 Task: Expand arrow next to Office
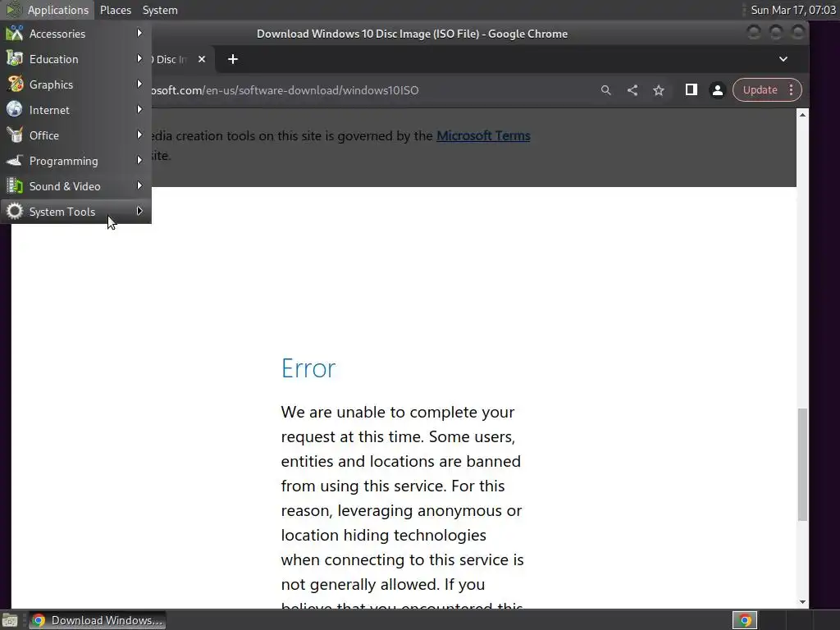point(139,135)
